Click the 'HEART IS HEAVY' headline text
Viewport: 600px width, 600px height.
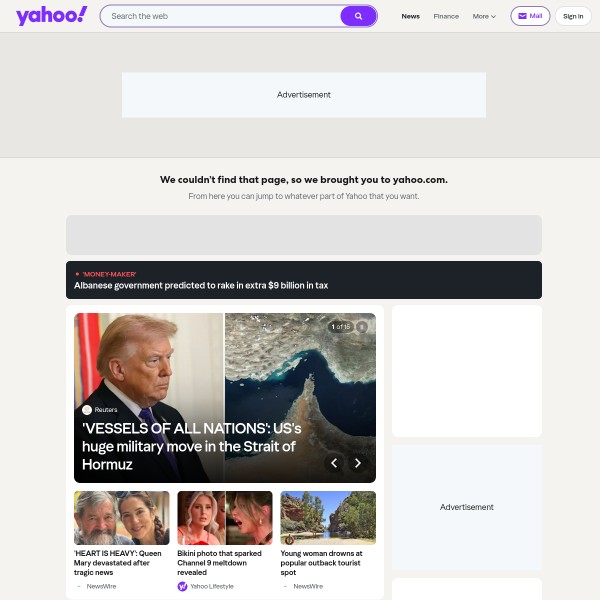(117, 563)
